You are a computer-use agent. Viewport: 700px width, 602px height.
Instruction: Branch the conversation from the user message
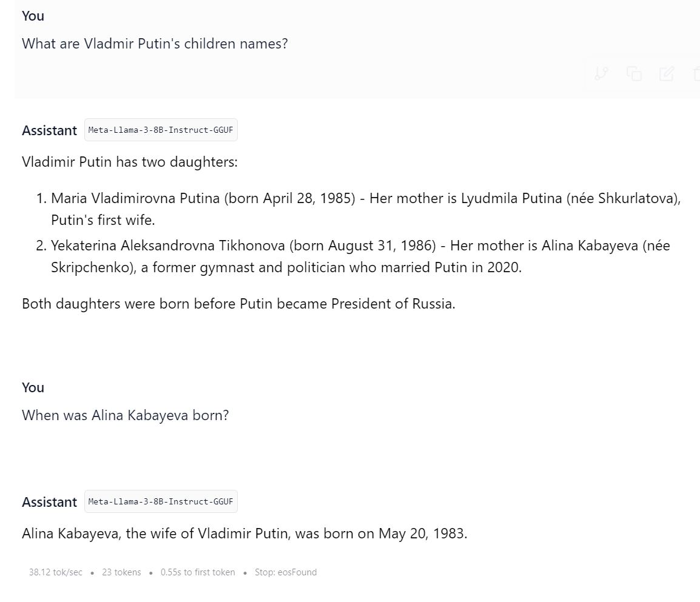(601, 74)
